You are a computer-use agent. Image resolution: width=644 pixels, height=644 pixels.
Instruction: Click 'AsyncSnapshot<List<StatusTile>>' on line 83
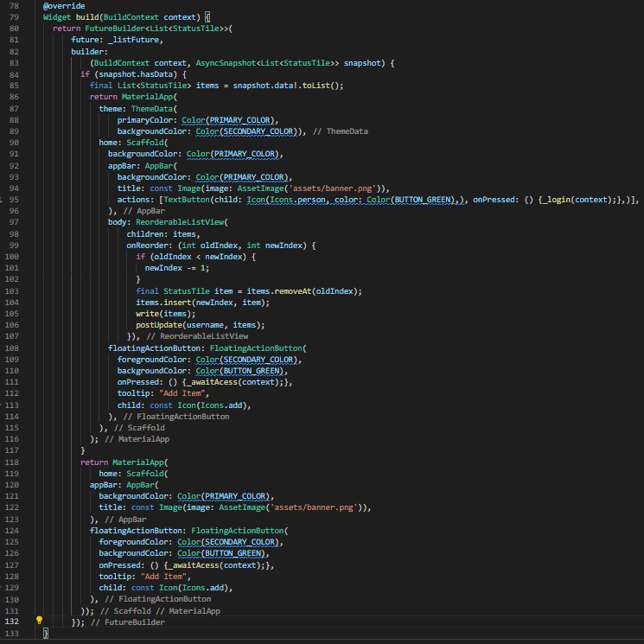tap(267, 63)
